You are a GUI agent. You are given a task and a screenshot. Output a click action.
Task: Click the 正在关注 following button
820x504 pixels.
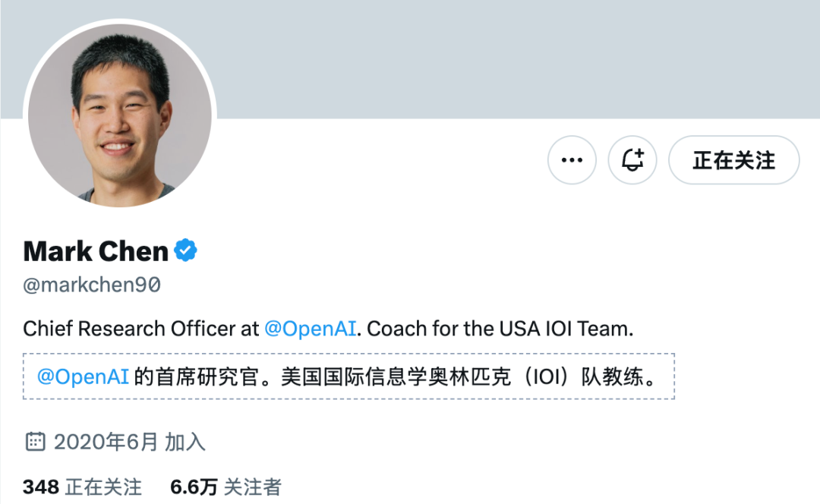[x=733, y=160]
